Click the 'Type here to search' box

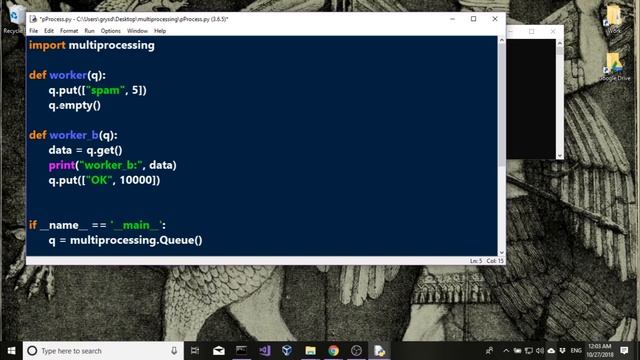(102, 351)
